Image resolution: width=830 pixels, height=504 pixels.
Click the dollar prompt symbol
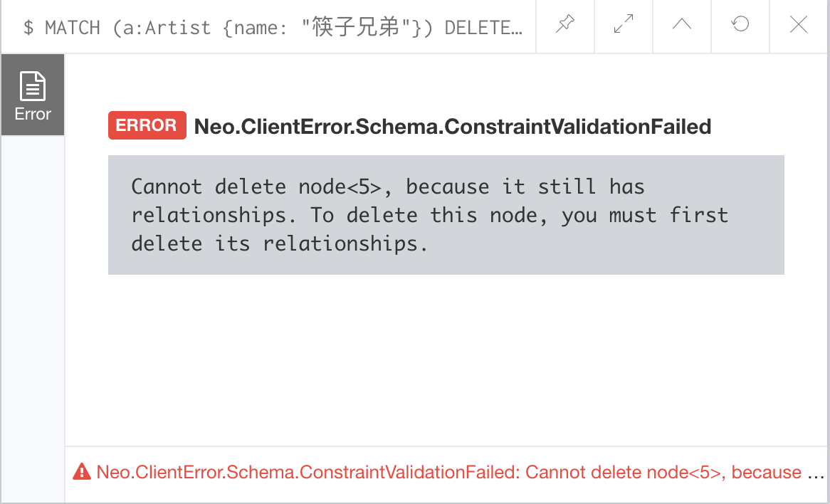[x=28, y=28]
